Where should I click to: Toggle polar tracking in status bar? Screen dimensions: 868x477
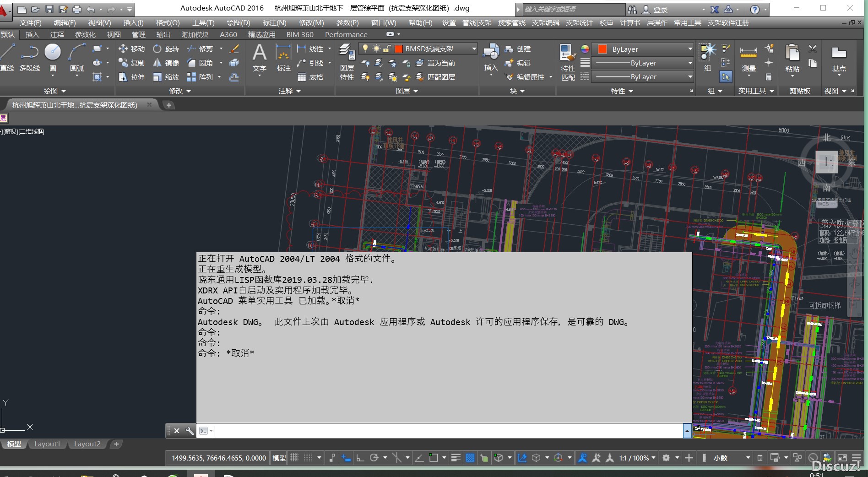point(374,457)
